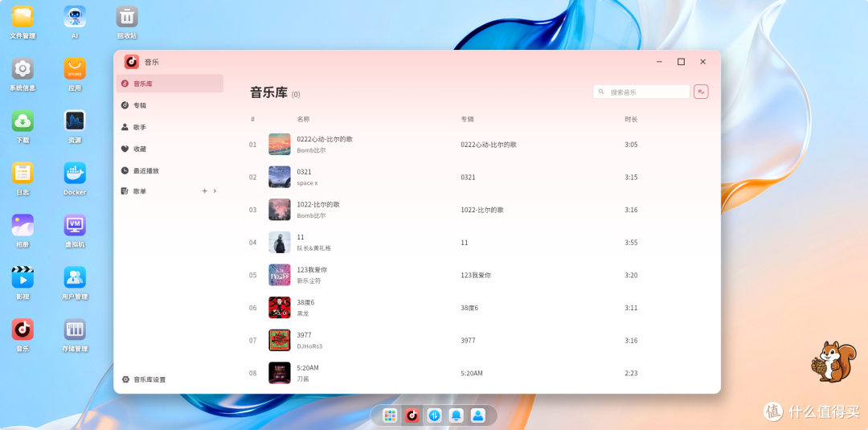Open the user profile icon in dock

click(477, 415)
